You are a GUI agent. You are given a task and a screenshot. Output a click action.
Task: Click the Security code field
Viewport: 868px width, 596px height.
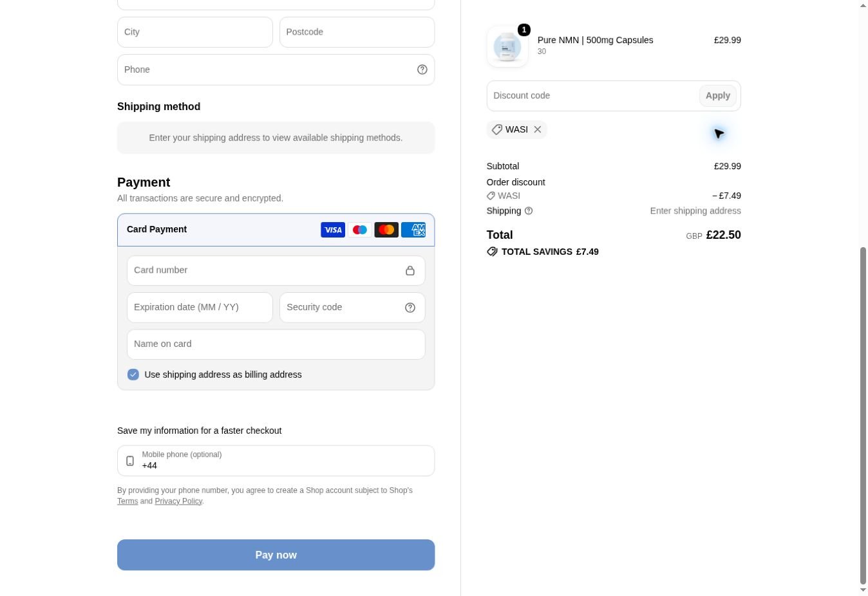(352, 308)
